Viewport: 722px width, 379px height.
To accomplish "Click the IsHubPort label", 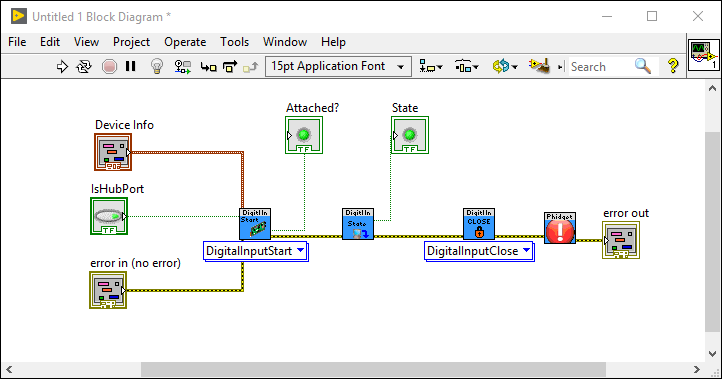I will 117,189.
